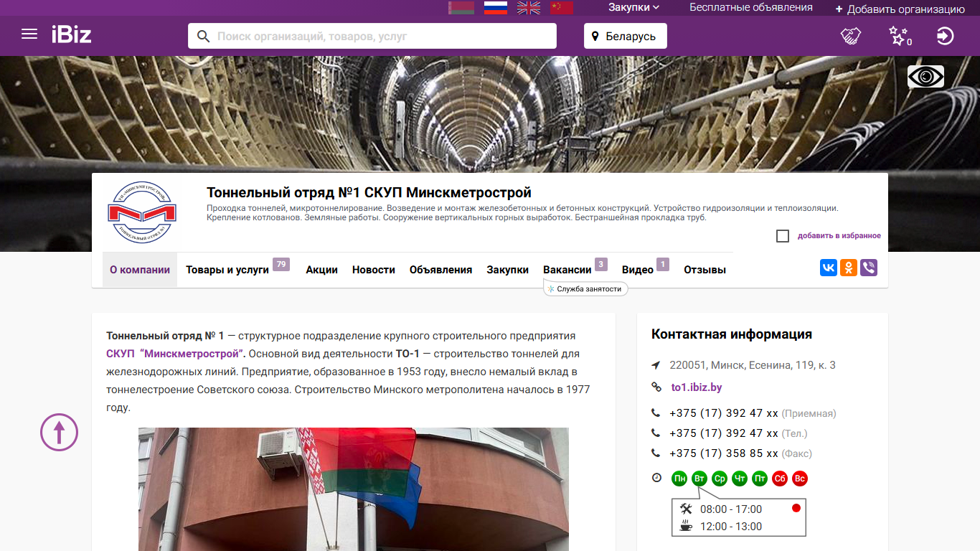Select Friday Пт schedule day
Viewport: 980px width, 551px height.
(760, 479)
